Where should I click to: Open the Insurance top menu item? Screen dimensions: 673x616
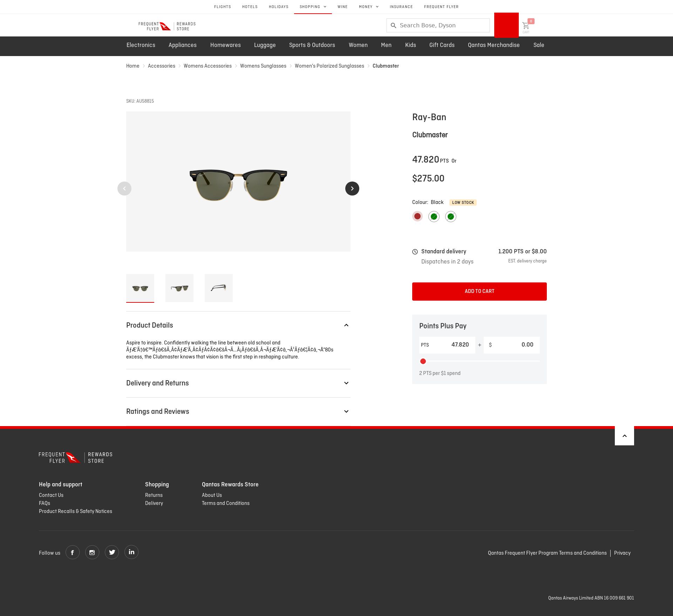[401, 7]
